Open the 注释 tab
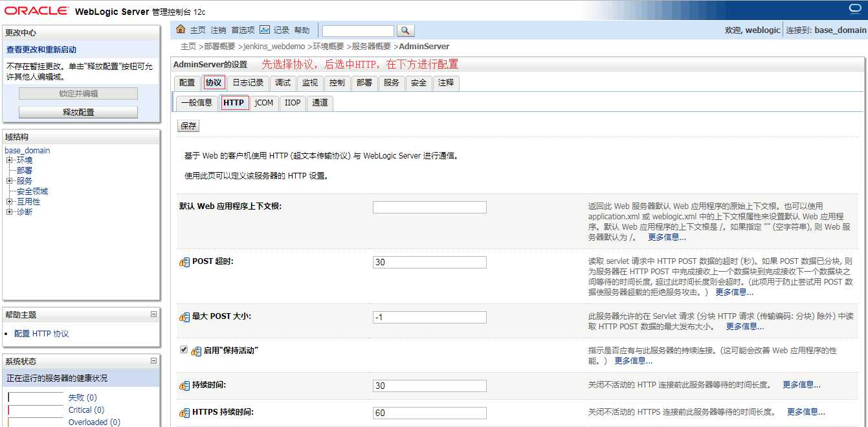Viewport: 868px width, 427px height. pyautogui.click(x=446, y=83)
